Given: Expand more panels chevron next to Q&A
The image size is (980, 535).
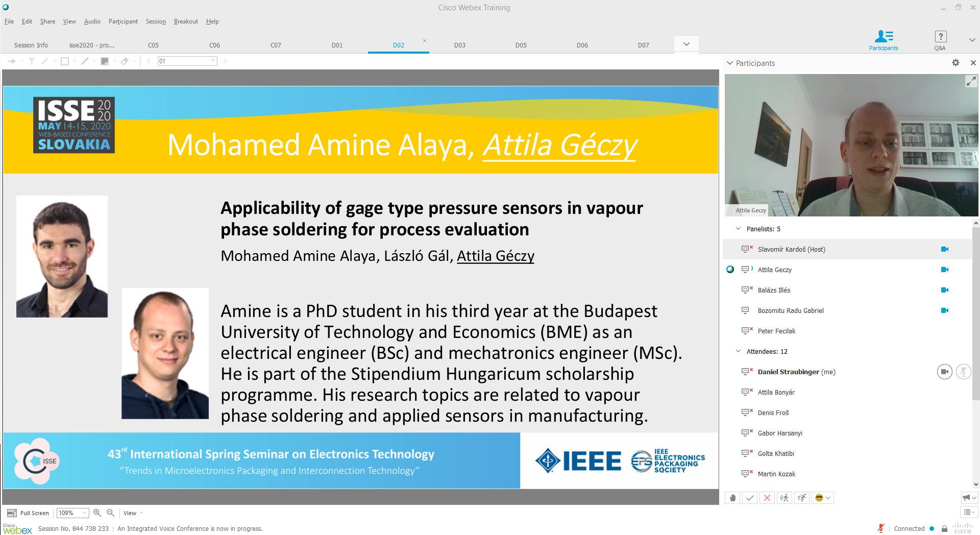Looking at the screenshot, I should [972, 40].
